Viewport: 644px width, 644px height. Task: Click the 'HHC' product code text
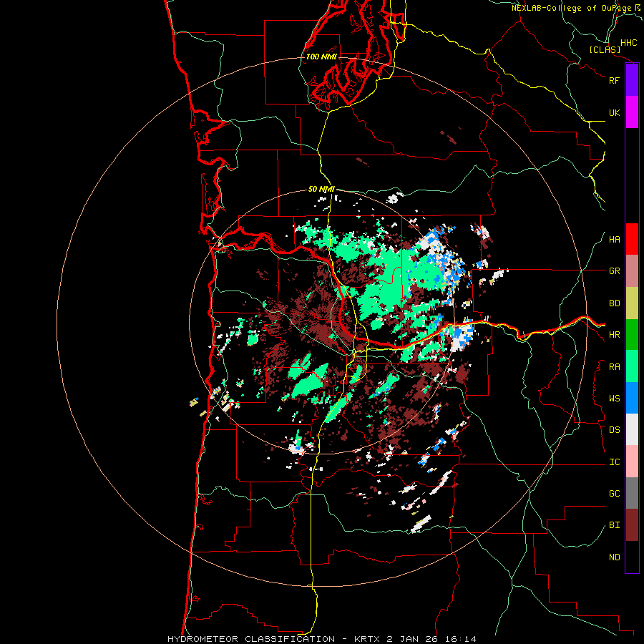[x=629, y=43]
